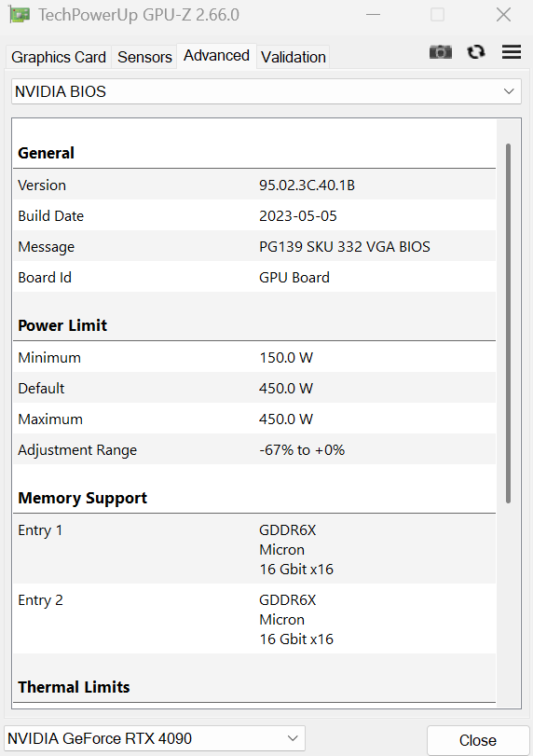The width and height of the screenshot is (533, 756).
Task: Select the Adjustment Range row
Action: click(x=254, y=450)
